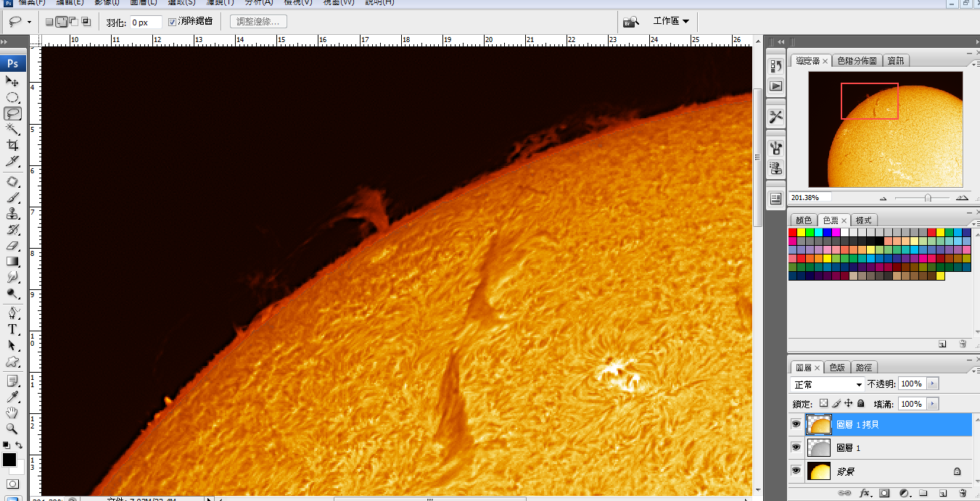Select the Zoom magnifier tool
980x501 pixels.
[x=12, y=428]
